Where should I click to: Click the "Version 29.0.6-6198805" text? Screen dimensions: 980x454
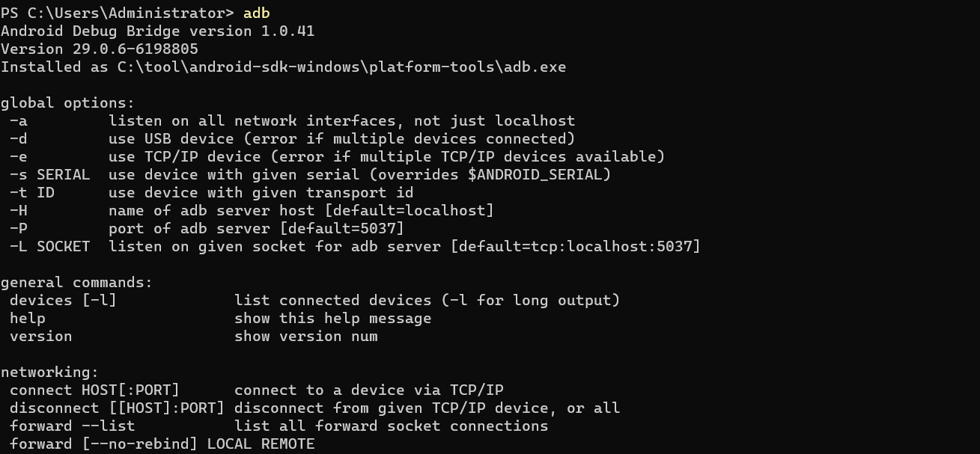[100, 49]
